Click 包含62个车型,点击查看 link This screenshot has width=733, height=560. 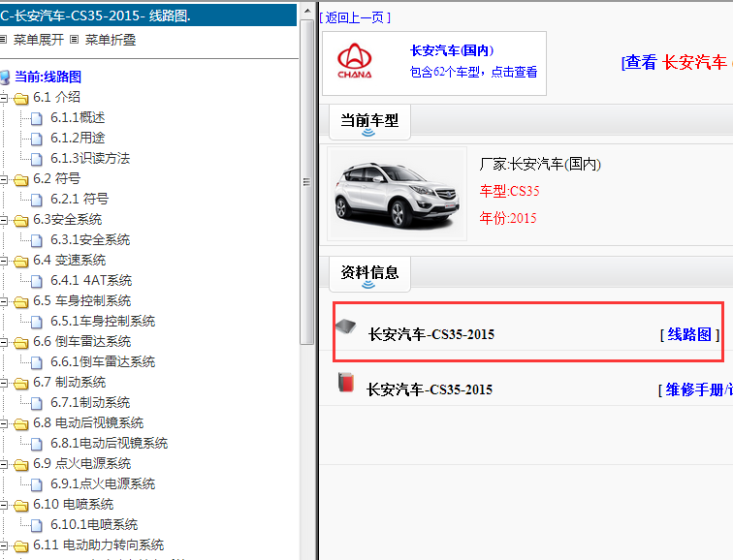[473, 72]
